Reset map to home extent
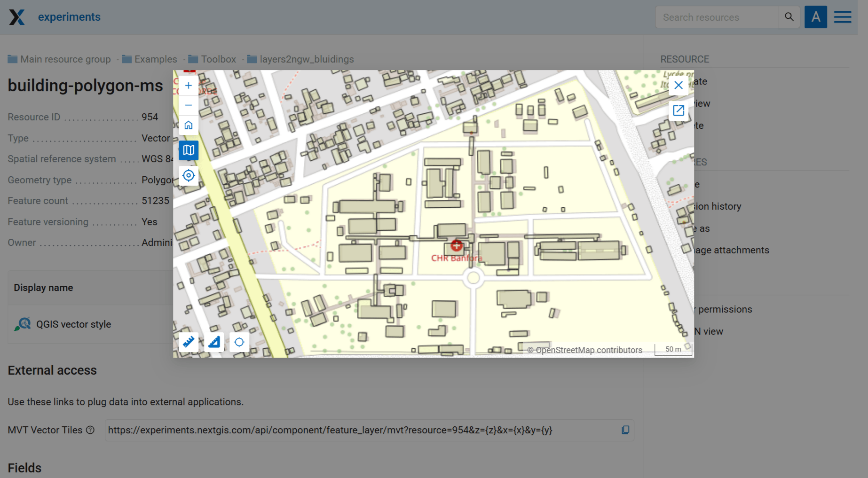This screenshot has width=868, height=478. (189, 125)
